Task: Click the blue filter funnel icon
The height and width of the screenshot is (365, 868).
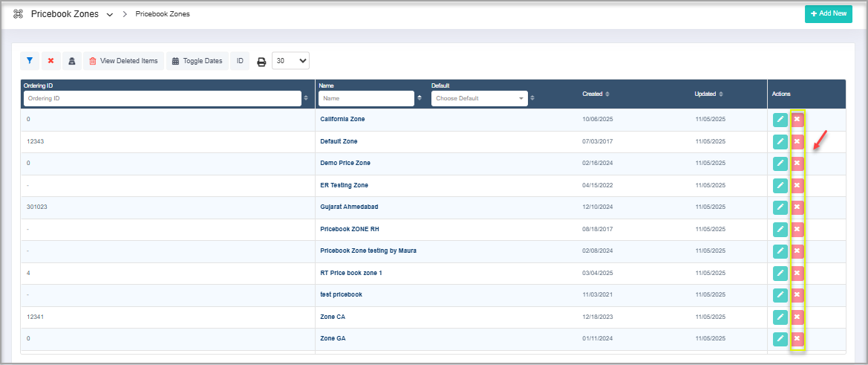Action: coord(30,61)
